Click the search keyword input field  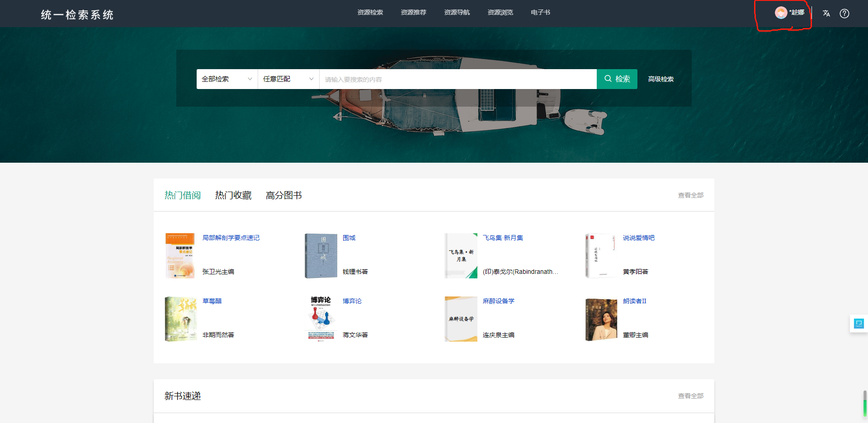click(458, 80)
